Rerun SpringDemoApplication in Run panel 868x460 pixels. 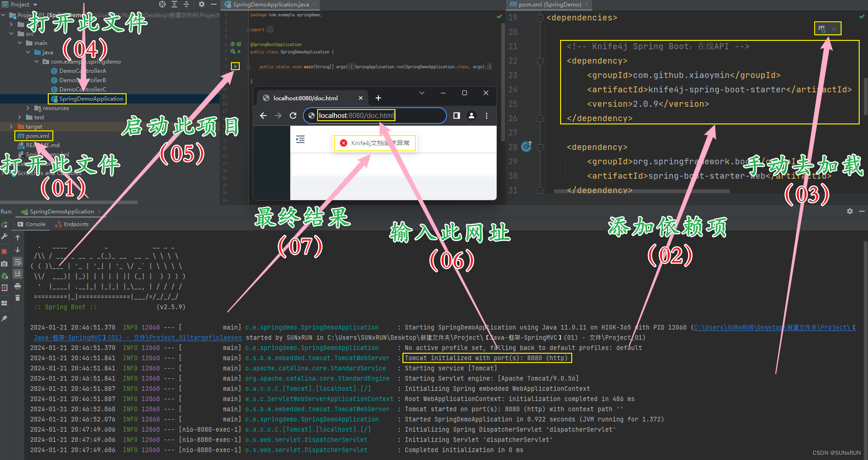point(4,225)
